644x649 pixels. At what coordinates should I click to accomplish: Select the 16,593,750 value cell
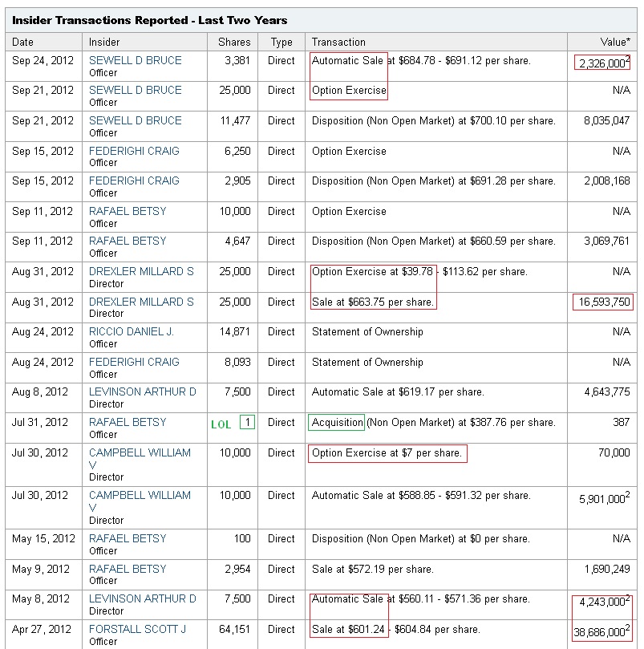point(602,302)
